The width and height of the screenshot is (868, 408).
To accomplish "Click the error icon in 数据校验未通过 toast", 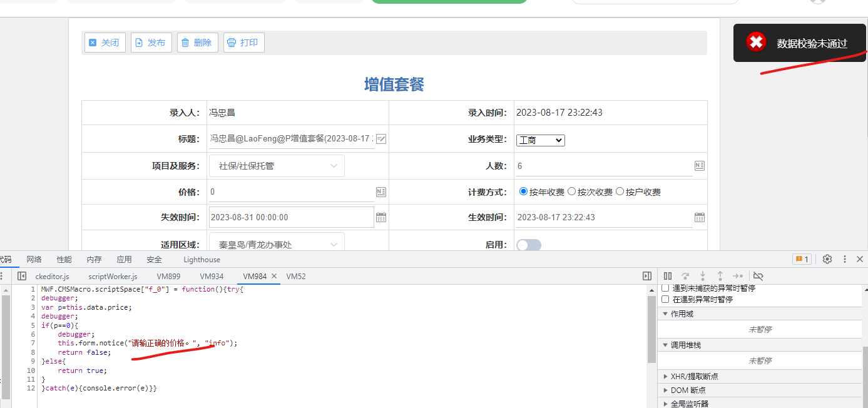I will 756,42.
